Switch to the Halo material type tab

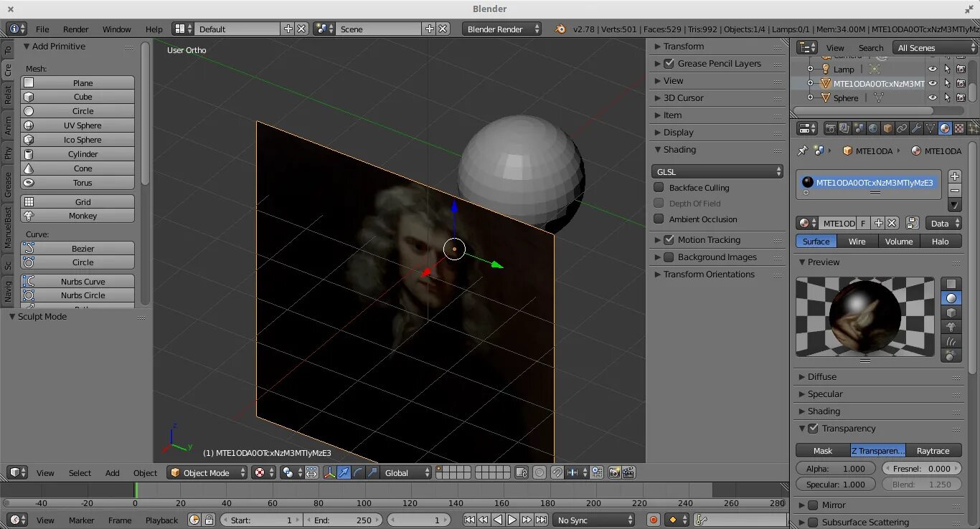coord(941,241)
